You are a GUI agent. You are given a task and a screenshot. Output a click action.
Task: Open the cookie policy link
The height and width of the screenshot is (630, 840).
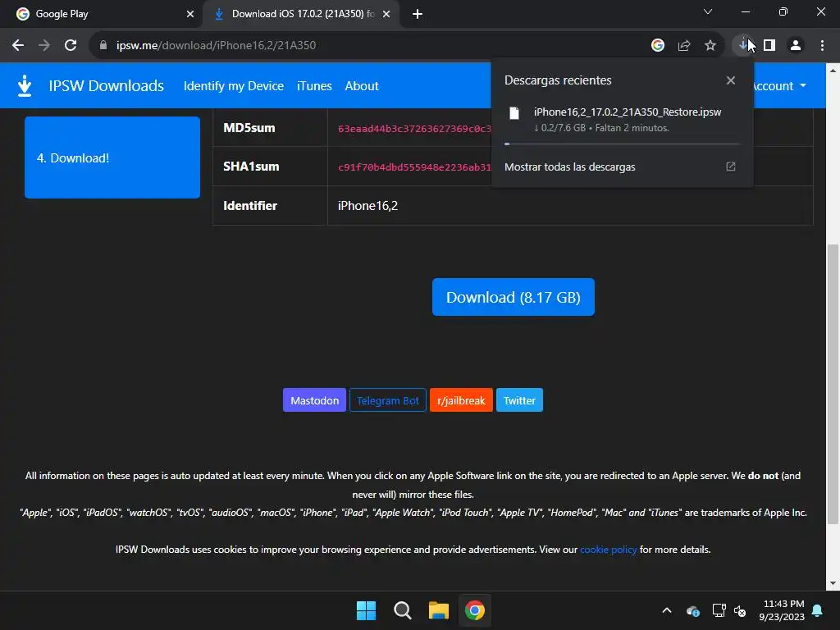click(x=609, y=550)
